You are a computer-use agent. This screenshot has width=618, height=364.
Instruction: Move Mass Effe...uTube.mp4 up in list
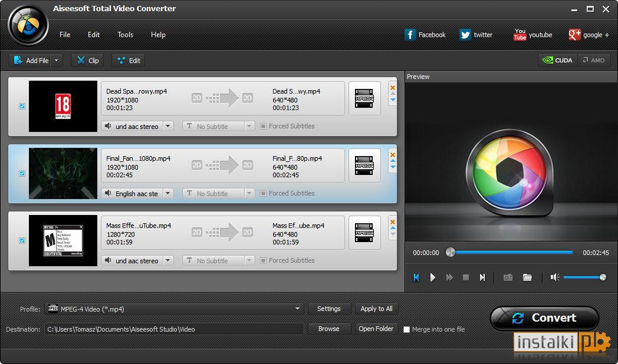coord(393,228)
